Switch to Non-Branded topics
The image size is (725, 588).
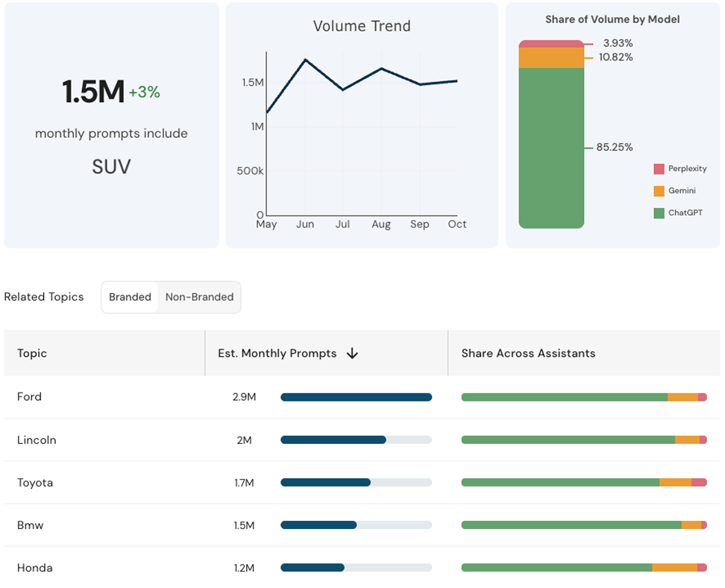coord(200,297)
